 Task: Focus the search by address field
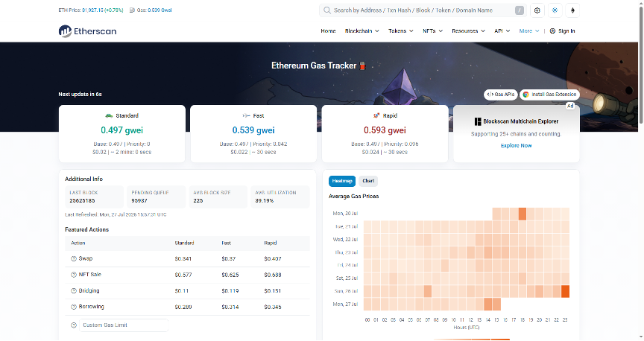[423, 10]
